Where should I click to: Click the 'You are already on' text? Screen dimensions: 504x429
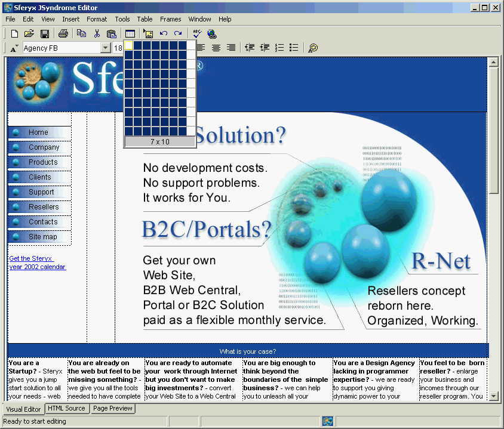(x=99, y=363)
